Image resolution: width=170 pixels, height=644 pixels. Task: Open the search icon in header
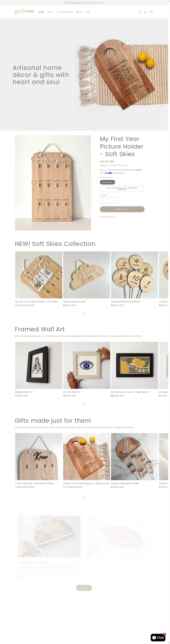[140, 12]
